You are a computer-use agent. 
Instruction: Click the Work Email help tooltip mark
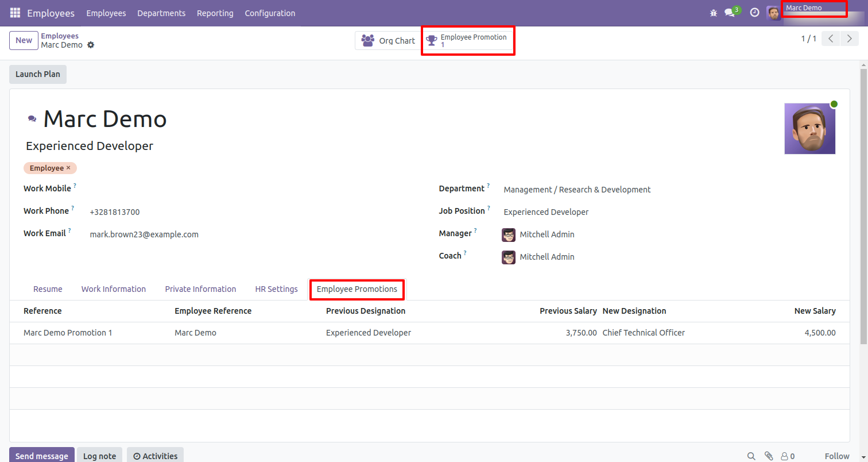(69, 230)
